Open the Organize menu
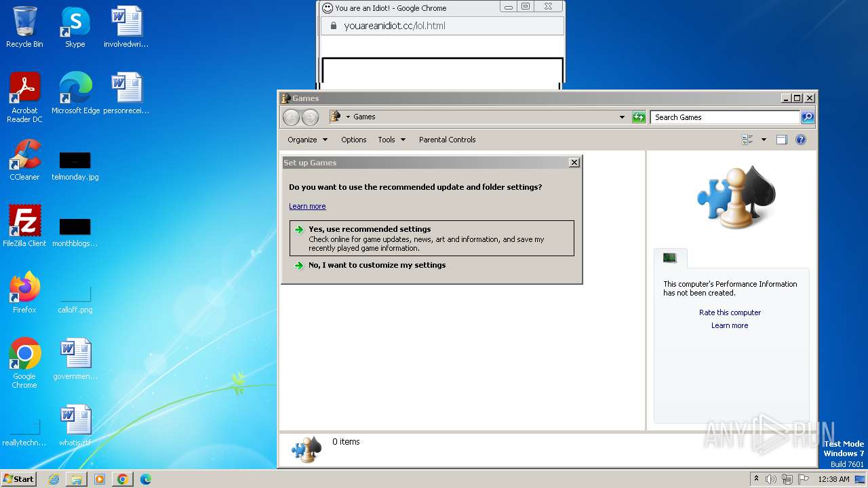 pos(307,140)
